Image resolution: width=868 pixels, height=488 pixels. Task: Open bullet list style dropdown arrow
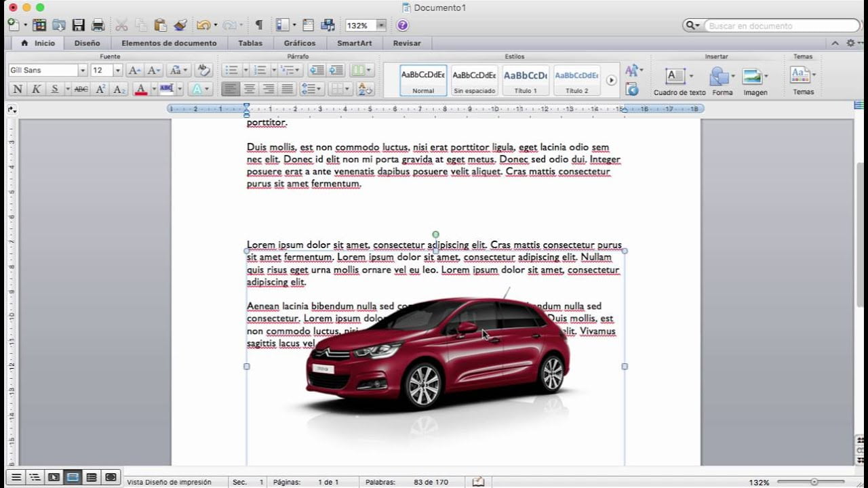pos(245,70)
